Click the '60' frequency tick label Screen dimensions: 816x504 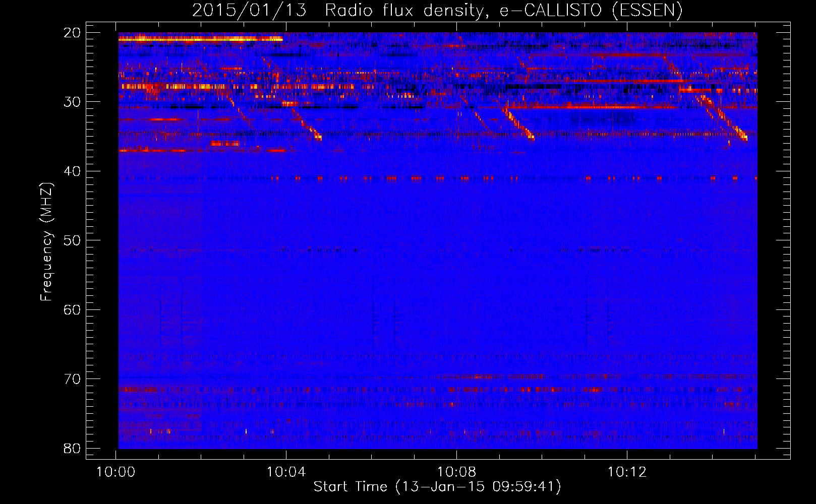pyautogui.click(x=72, y=309)
